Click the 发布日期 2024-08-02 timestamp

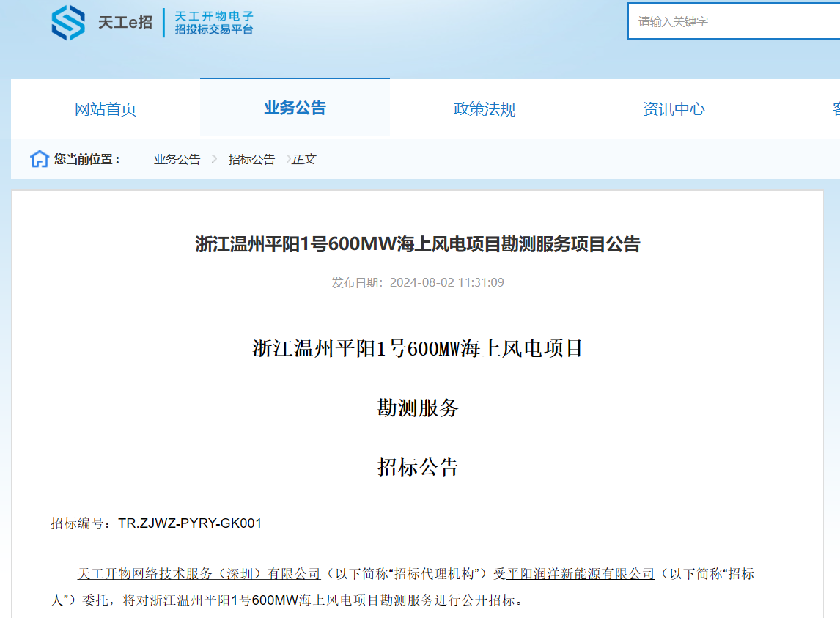[x=417, y=282]
